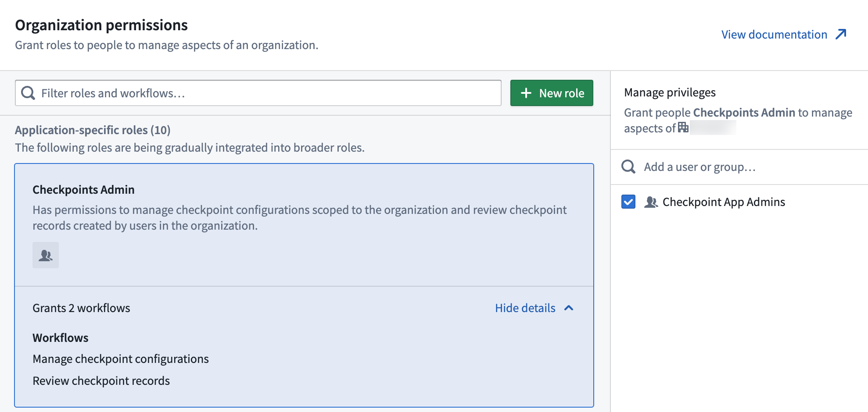Screen dimensions: 868x412
Task: Click the Organization permissions title
Action: [x=101, y=25]
